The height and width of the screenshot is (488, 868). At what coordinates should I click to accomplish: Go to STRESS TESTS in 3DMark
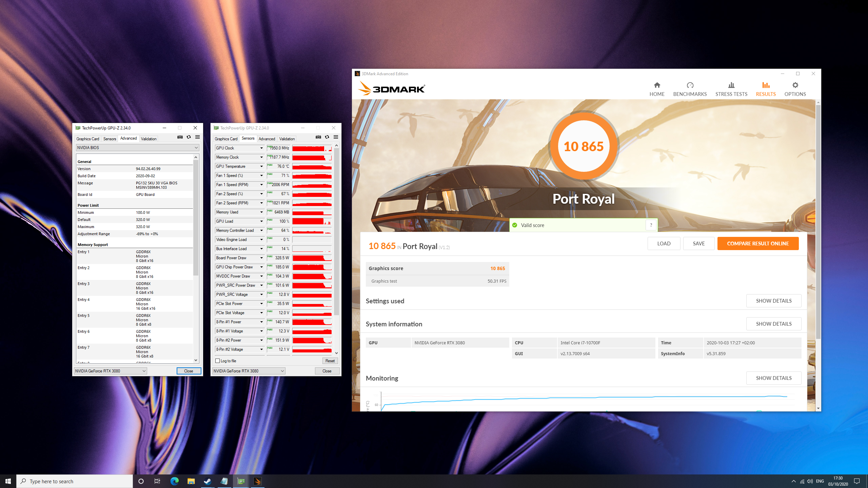pyautogui.click(x=731, y=89)
